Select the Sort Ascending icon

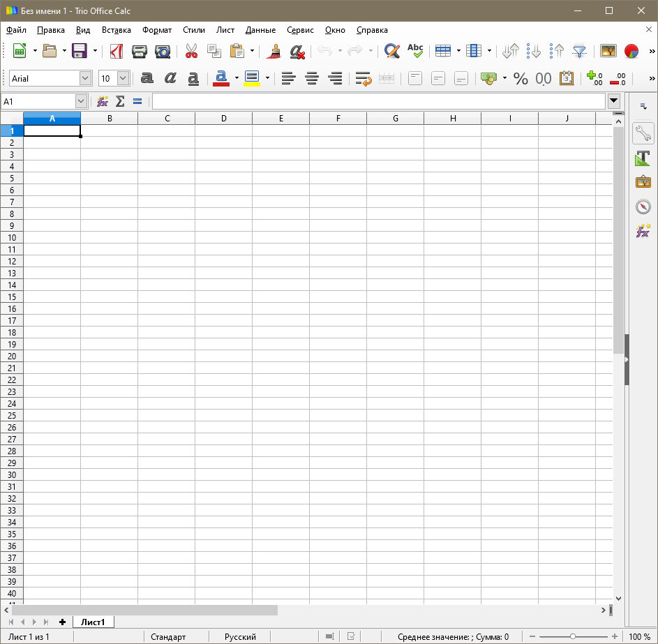click(x=555, y=50)
